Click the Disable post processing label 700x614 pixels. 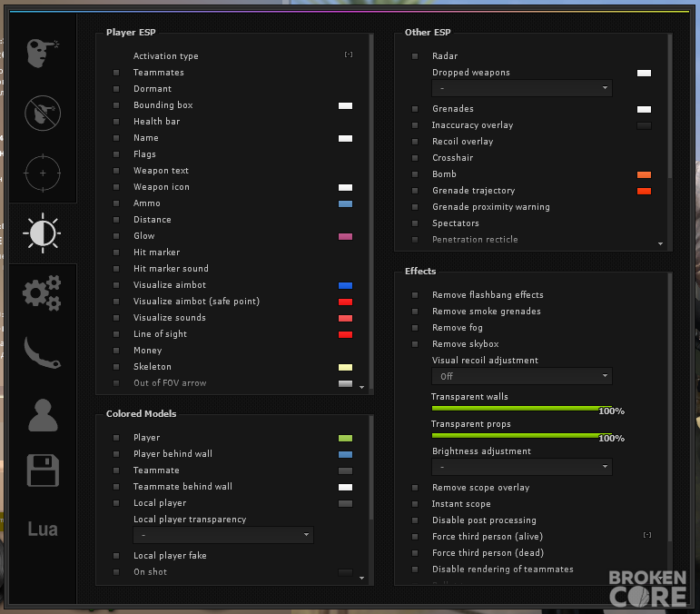[484, 520]
